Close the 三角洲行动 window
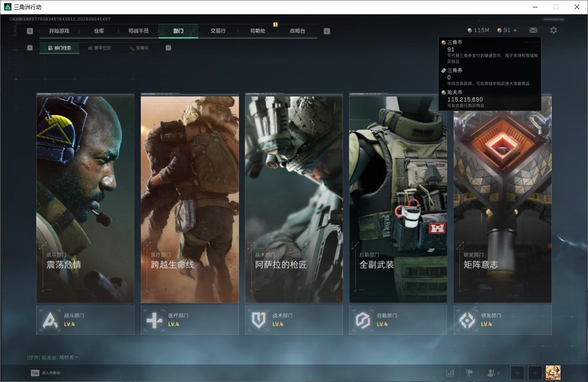The image size is (588, 382). (x=577, y=7)
